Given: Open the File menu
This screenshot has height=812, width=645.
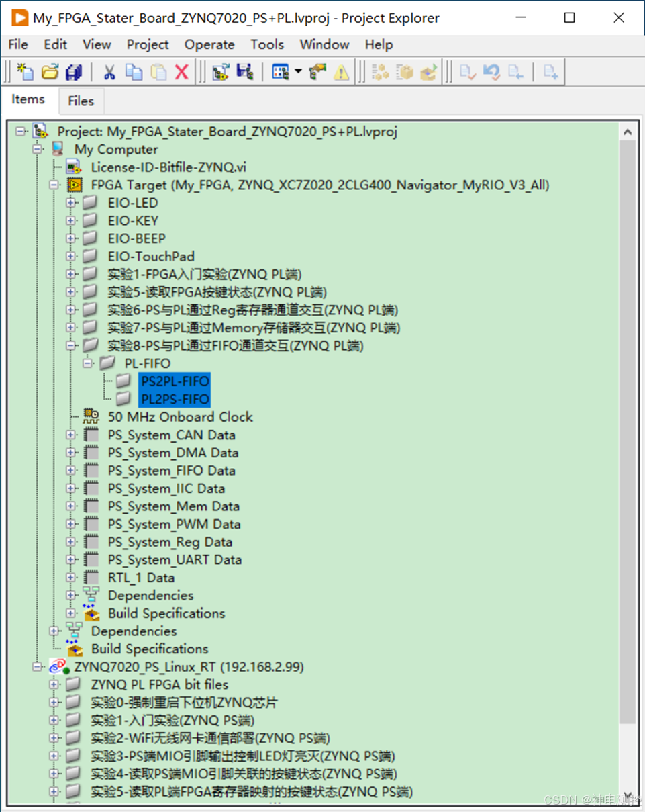Looking at the screenshot, I should 17,44.
